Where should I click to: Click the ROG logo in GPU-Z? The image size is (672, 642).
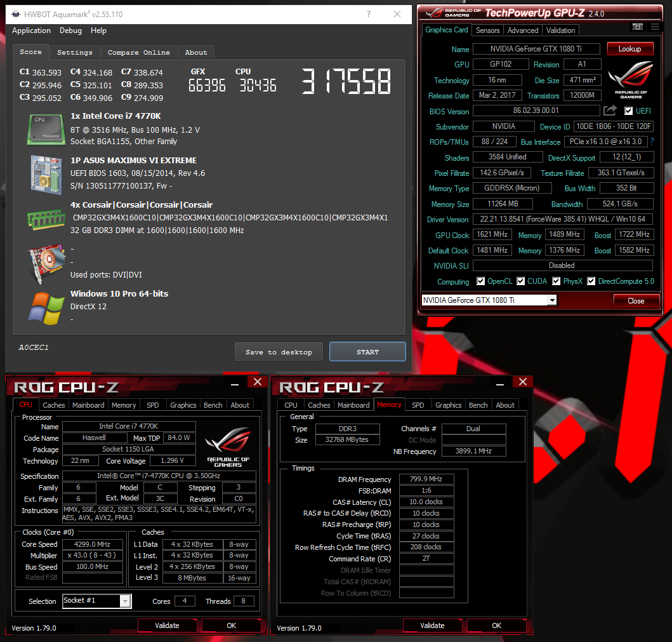630,80
